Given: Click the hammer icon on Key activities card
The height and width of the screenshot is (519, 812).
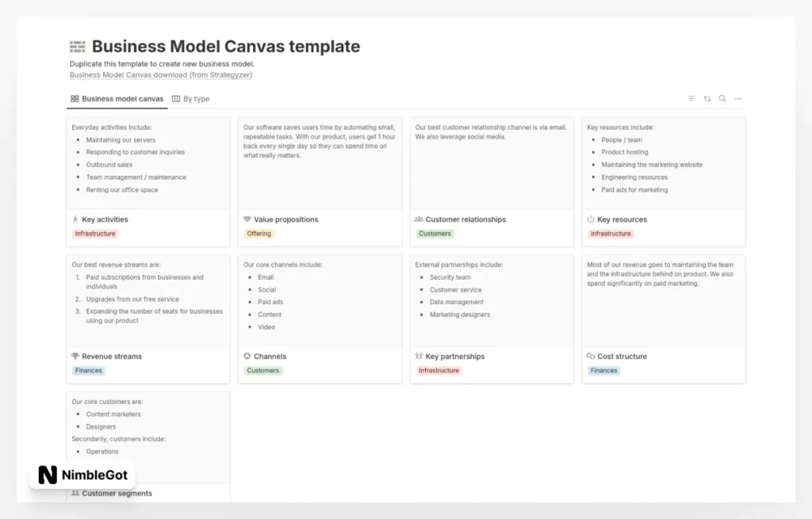Looking at the screenshot, I should (x=75, y=219).
